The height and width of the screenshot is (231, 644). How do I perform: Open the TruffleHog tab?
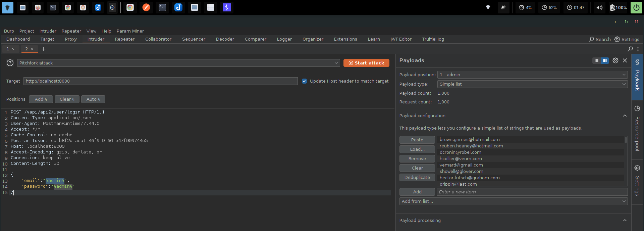(x=433, y=39)
